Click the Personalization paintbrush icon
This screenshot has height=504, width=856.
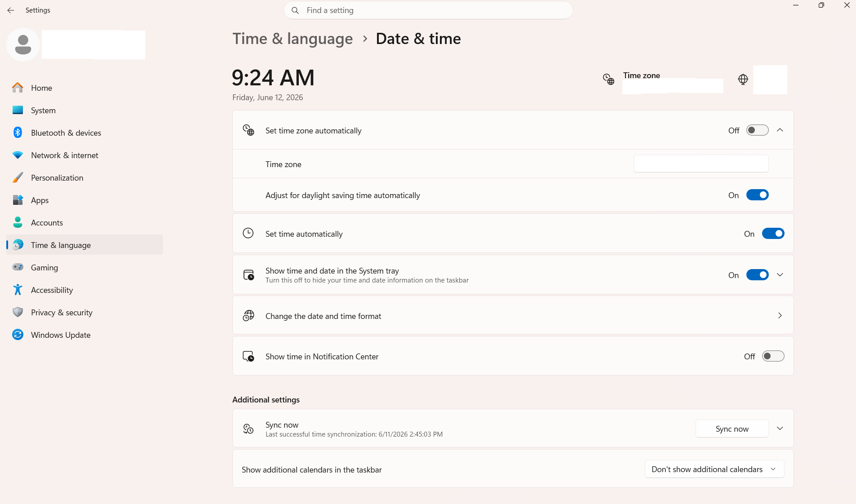pyautogui.click(x=18, y=177)
